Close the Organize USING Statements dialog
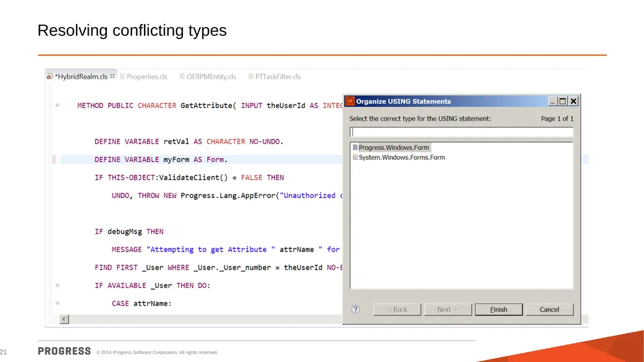Viewport: 644px width, 362px height. point(574,101)
